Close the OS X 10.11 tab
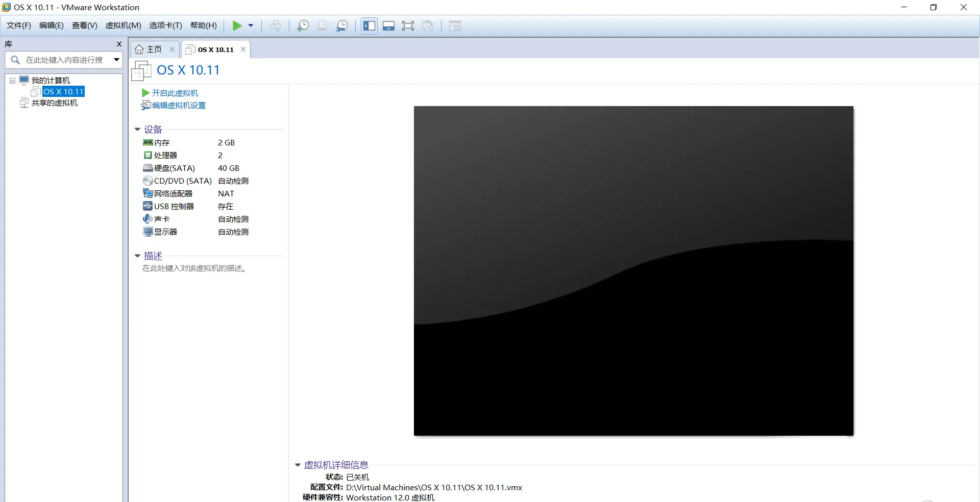The image size is (980, 502). point(243,49)
